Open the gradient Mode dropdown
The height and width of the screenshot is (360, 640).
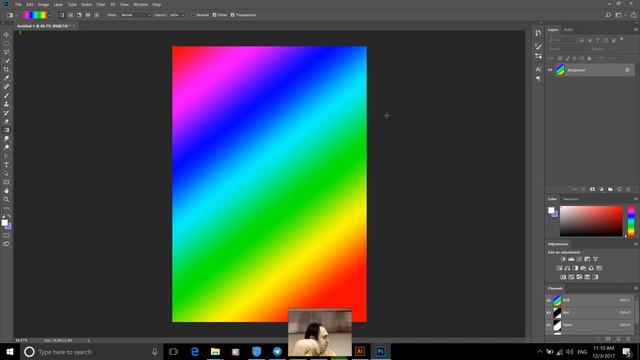136,15
